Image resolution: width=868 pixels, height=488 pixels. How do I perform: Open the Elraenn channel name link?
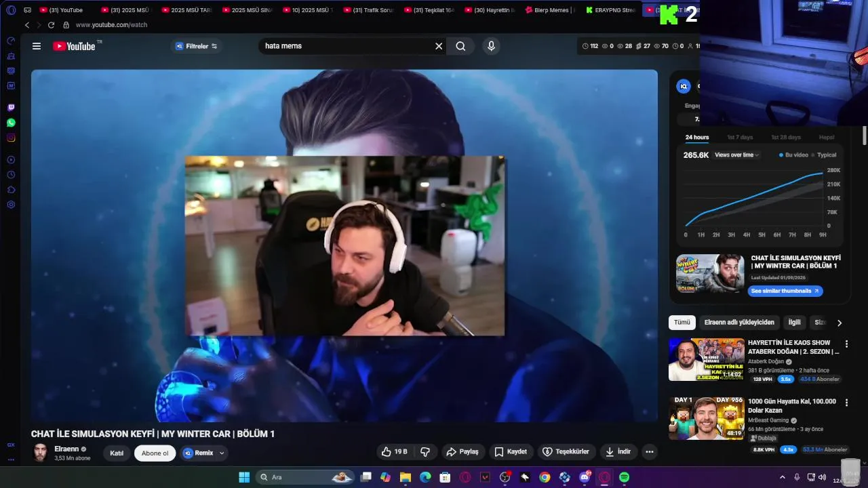pos(66,449)
